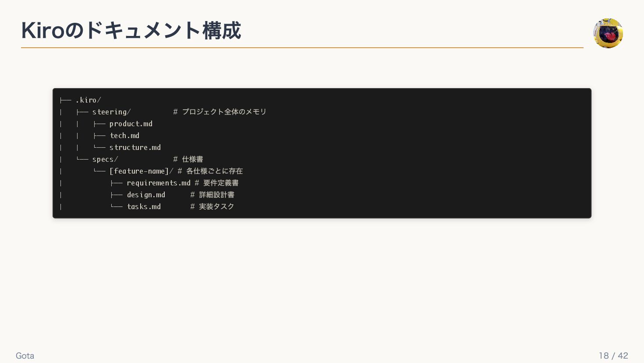The image size is (644, 363).
Task: Click the 'tasks.md' file name
Action: (x=144, y=206)
